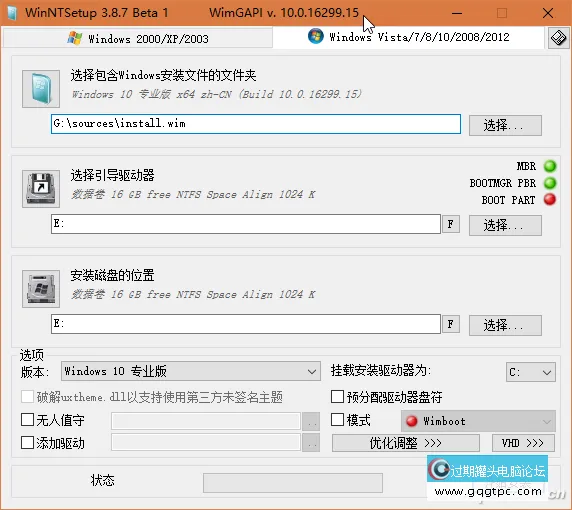Click the BOOTMGR PBR green status indicator
572x510 pixels.
550,182
